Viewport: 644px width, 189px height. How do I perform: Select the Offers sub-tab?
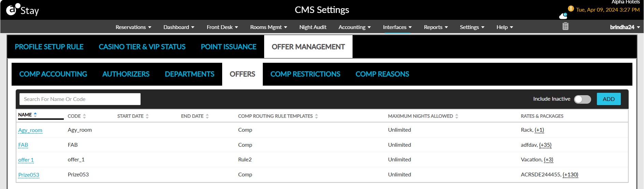tap(242, 74)
